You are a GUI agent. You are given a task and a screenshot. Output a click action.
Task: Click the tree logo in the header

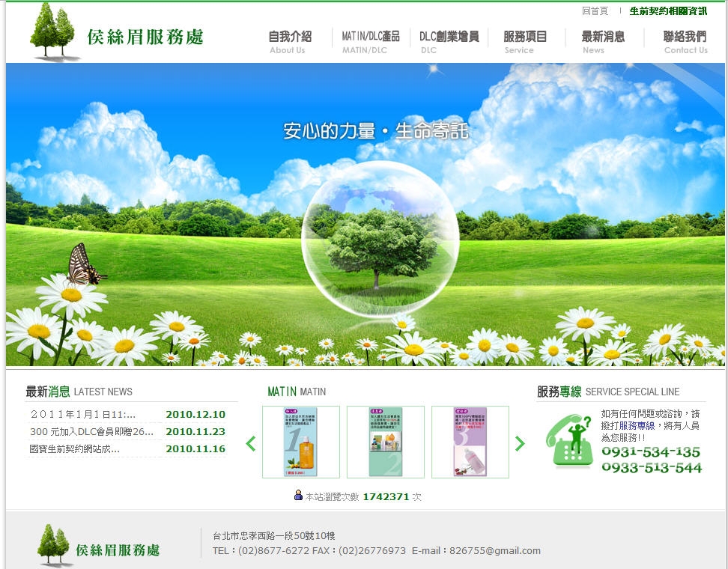pyautogui.click(x=53, y=31)
